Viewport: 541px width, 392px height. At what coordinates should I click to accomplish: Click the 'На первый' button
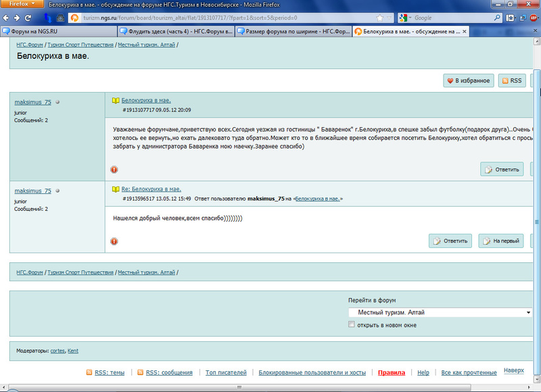pyautogui.click(x=501, y=241)
